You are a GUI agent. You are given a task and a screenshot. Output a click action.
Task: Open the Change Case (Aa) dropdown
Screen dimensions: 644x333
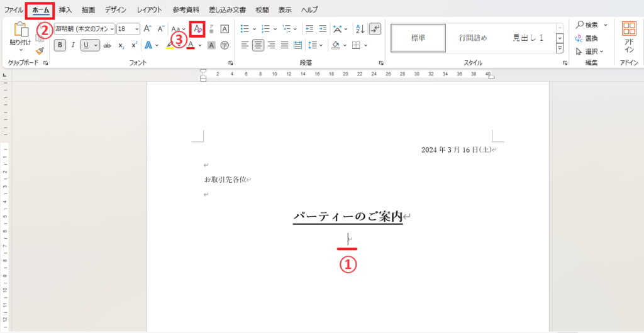[178, 29]
